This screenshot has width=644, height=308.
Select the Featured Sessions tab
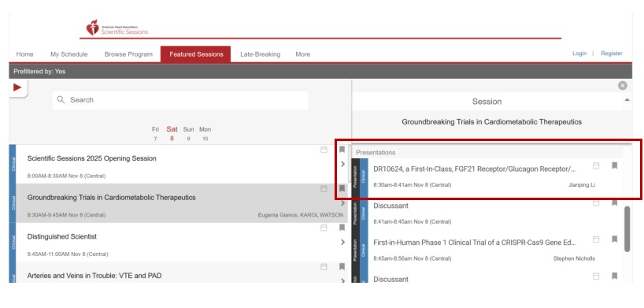[196, 54]
